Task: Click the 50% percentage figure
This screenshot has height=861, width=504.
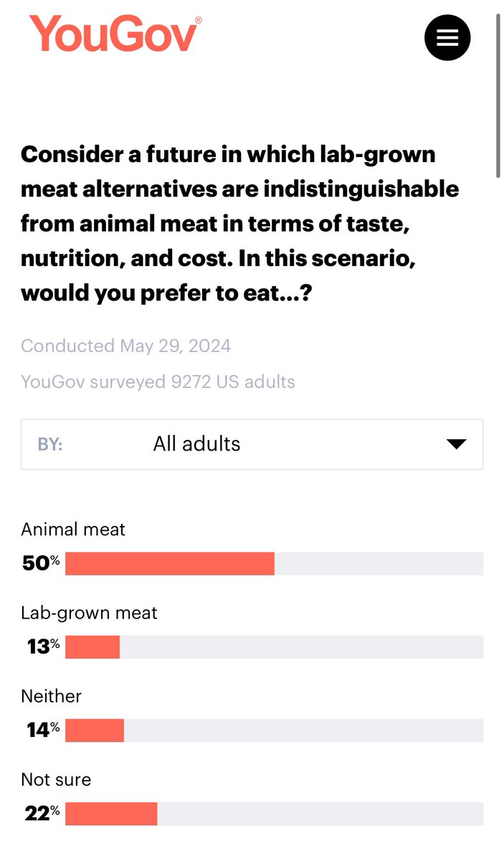Action: [x=41, y=564]
